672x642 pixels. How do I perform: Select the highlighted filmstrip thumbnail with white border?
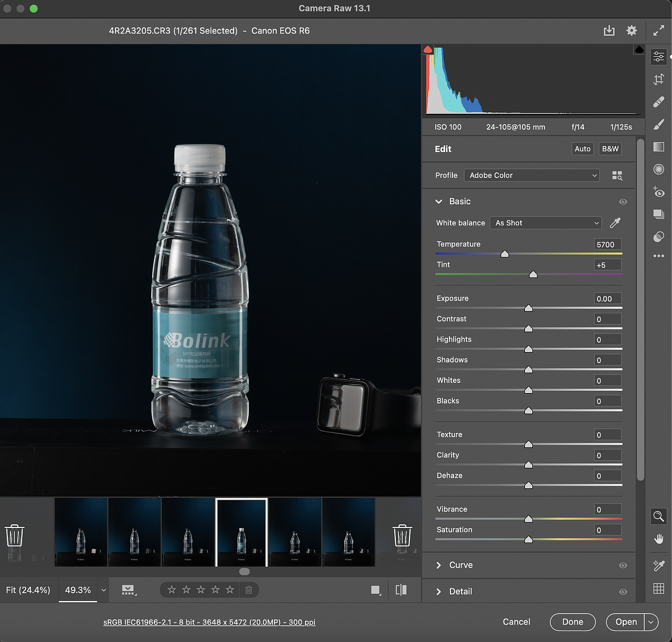(241, 532)
